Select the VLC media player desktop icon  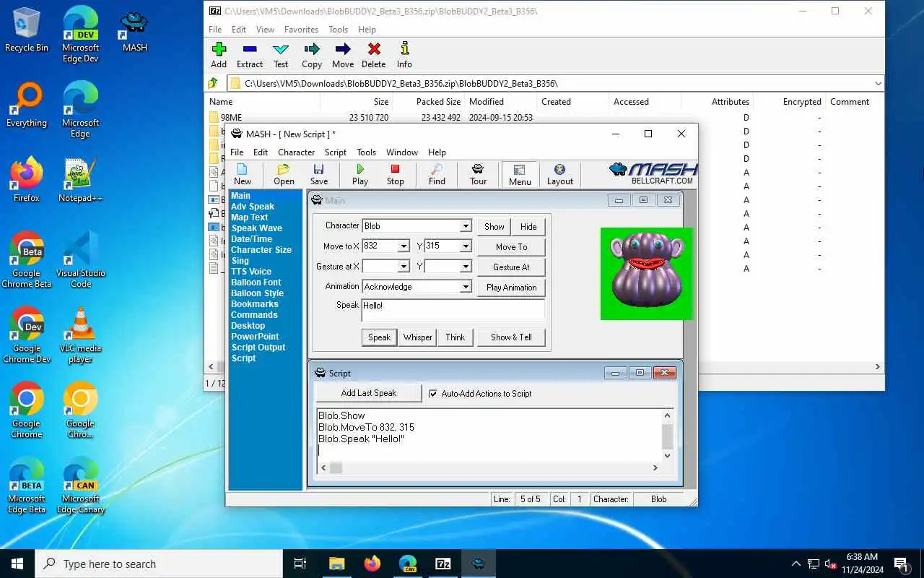click(x=80, y=336)
